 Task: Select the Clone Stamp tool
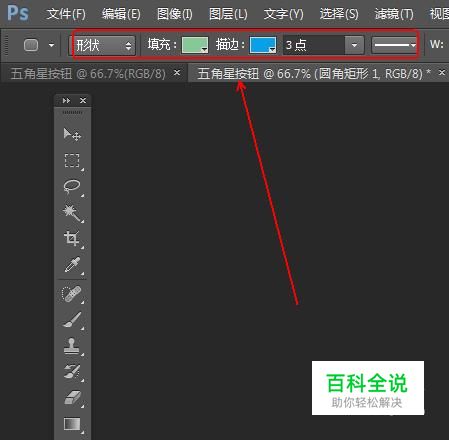pyautogui.click(x=72, y=346)
